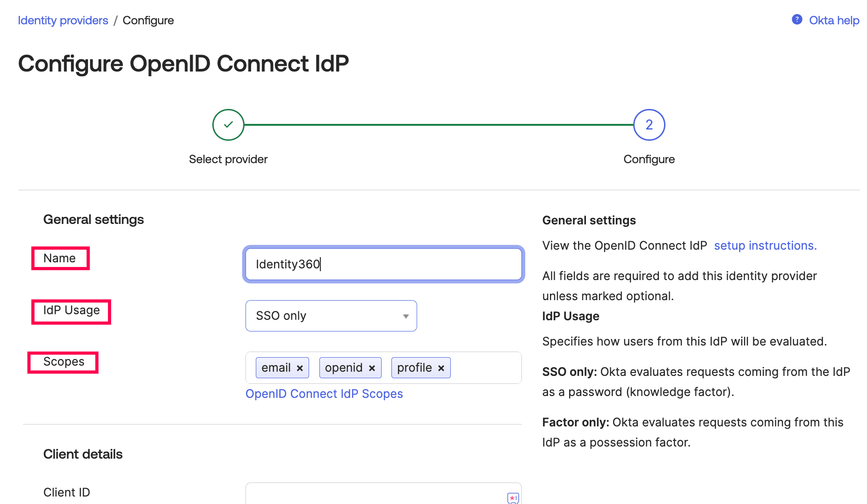Open the scopes selector field
Screen dimensions: 867x504
[x=486, y=367]
